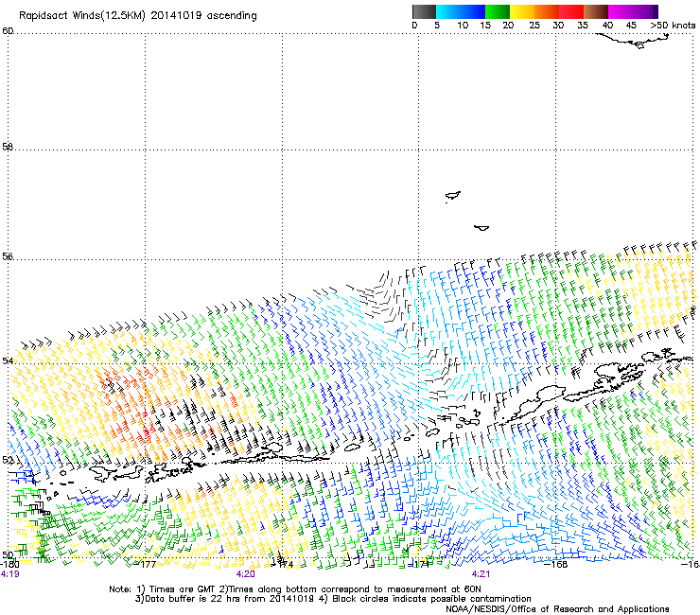700x615 pixels.
Task: Click the '60' latitude axis label
Action: pos(8,30)
